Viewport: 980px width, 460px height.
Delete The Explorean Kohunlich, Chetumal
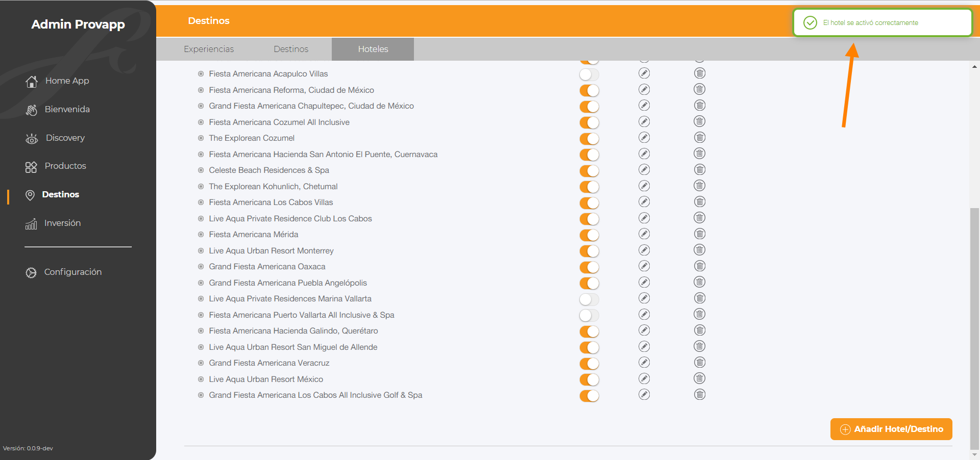click(x=700, y=186)
